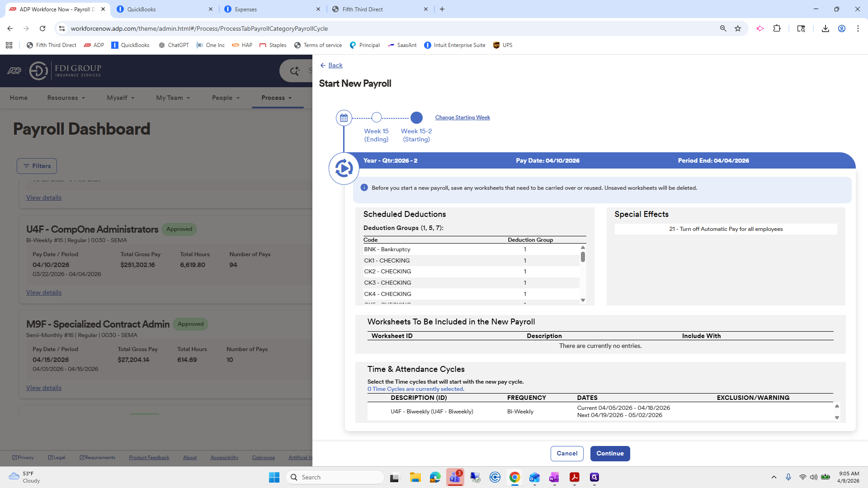Click the browser address bar URL
Viewport: 868px width, 488px height.
[x=199, y=28]
